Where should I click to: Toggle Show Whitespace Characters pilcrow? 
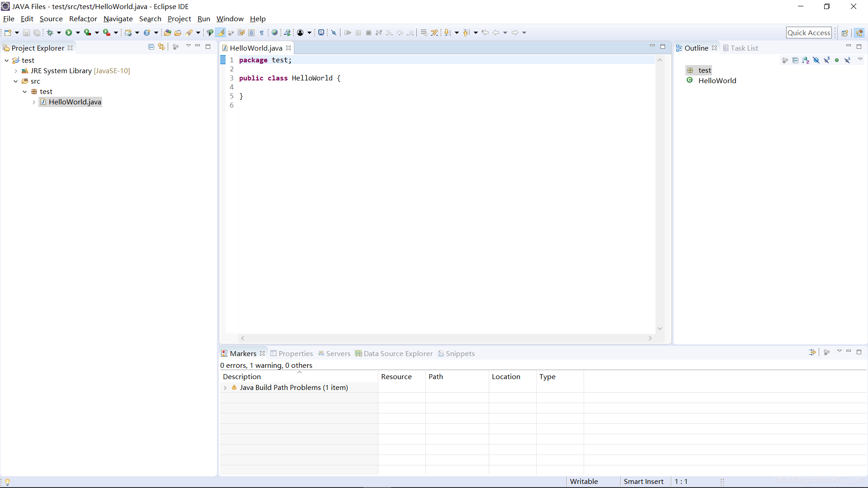(x=262, y=33)
